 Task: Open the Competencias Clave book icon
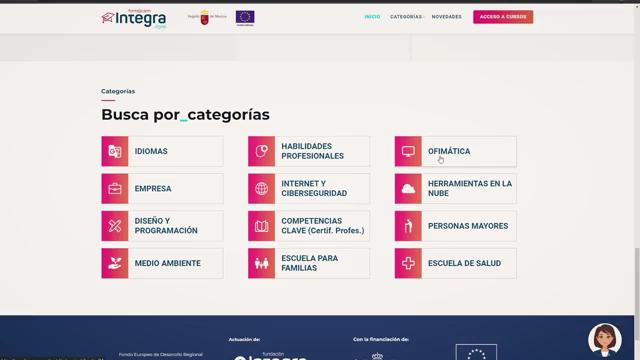pos(261,226)
